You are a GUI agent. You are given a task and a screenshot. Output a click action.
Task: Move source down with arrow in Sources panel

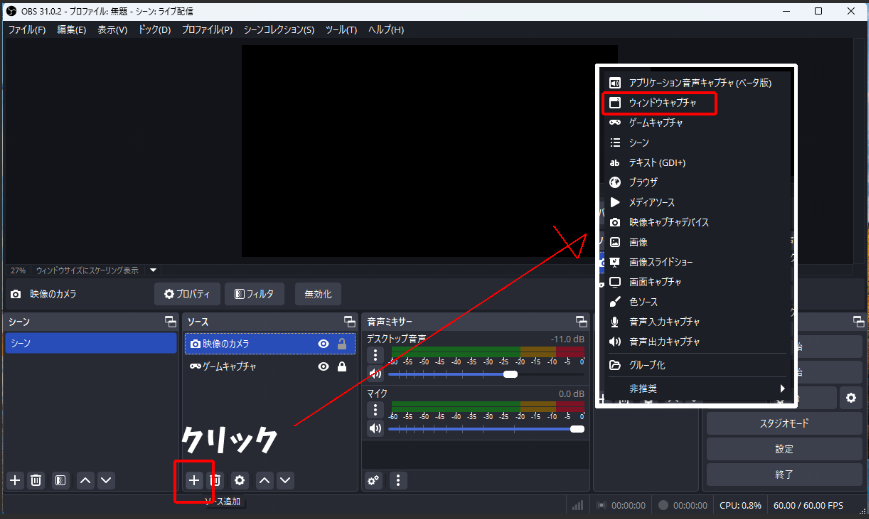286,480
